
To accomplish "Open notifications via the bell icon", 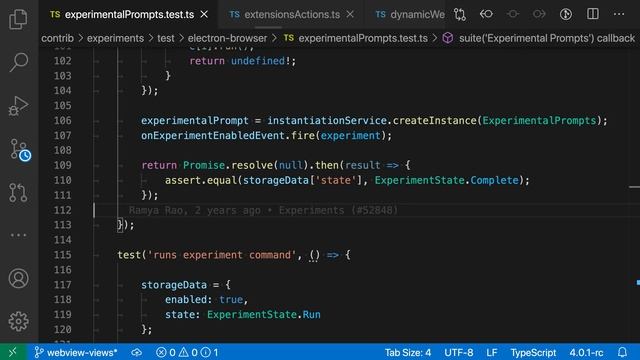I will (622, 352).
